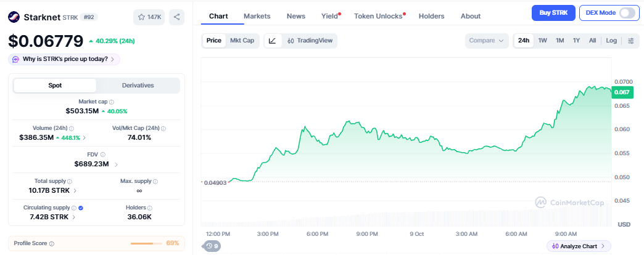Click Total supply info icon

click(70, 181)
